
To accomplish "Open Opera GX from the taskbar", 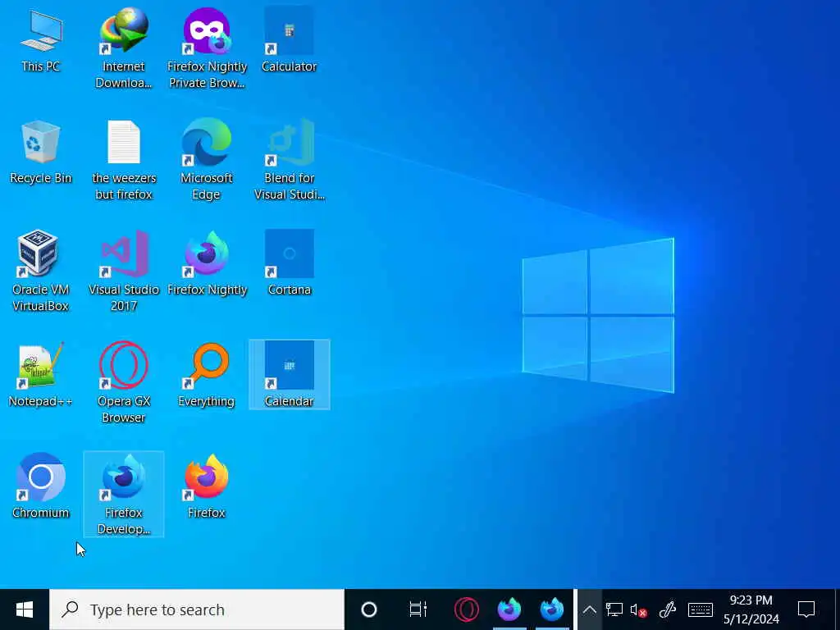I will tap(466, 609).
